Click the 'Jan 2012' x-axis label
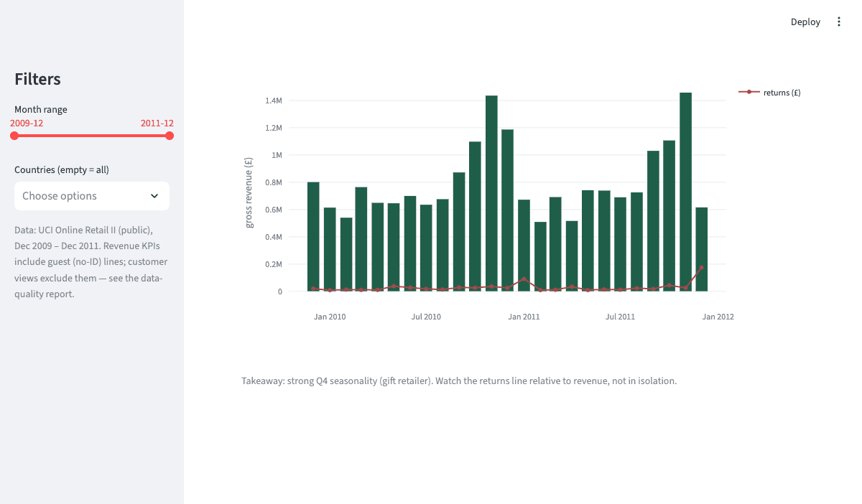Viewport: 862px width, 504px height. pos(718,317)
